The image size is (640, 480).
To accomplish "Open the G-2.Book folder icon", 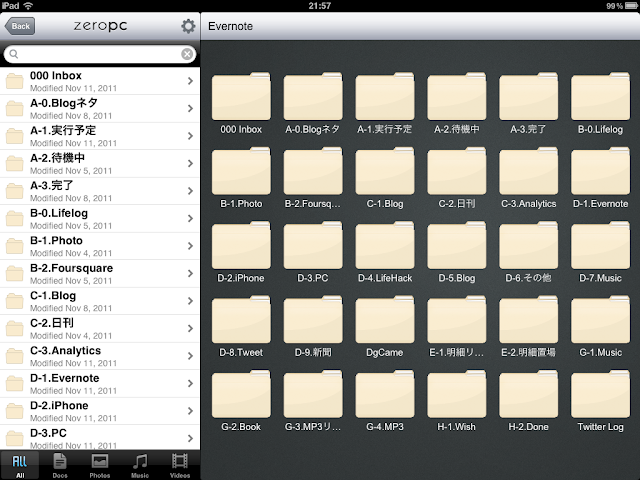I will (x=241, y=394).
